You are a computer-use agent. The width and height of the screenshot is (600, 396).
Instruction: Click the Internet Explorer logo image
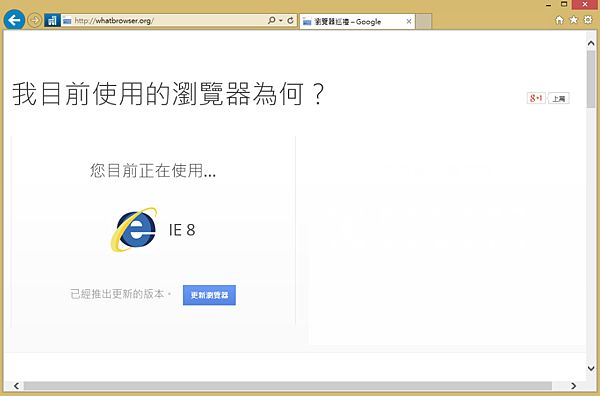[134, 230]
